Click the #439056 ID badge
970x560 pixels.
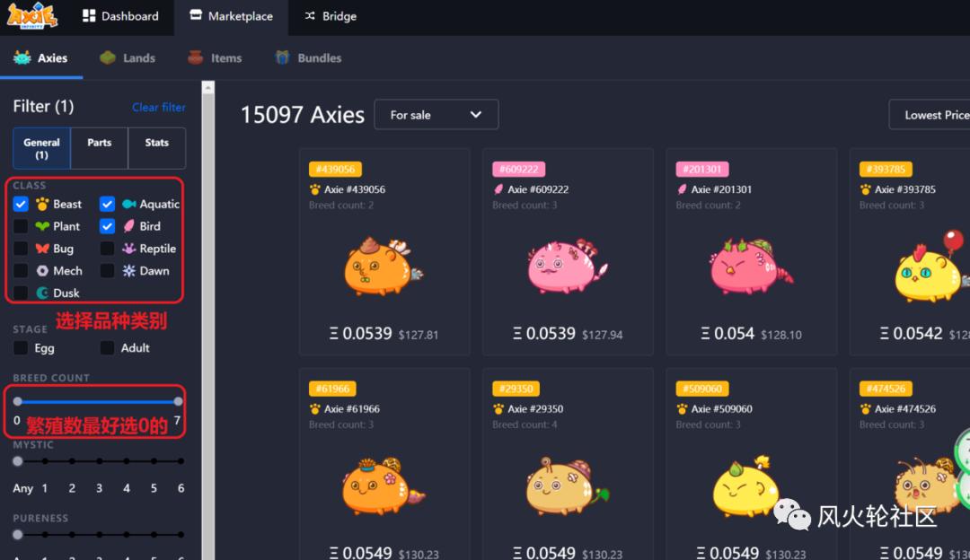[335, 170]
